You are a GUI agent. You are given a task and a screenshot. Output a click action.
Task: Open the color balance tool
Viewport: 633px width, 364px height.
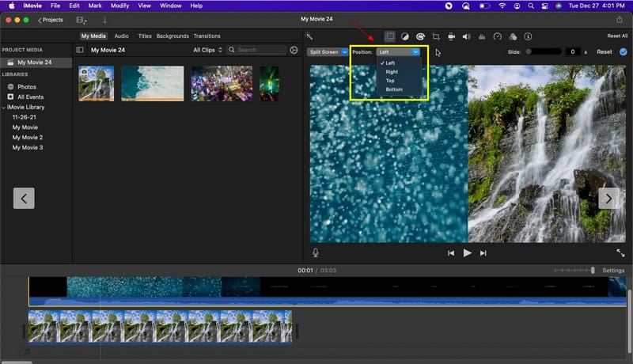pos(405,36)
